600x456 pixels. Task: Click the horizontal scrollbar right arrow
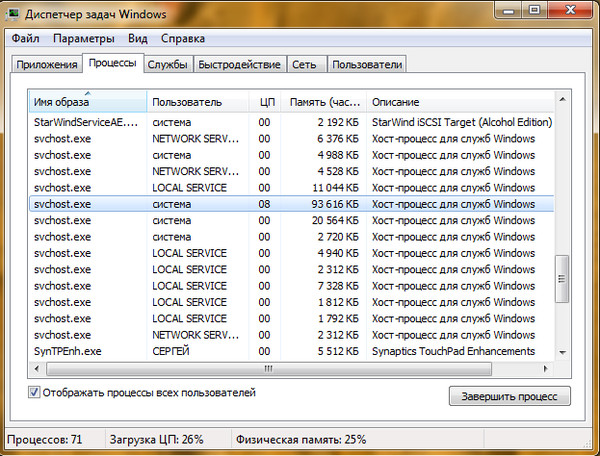point(546,369)
